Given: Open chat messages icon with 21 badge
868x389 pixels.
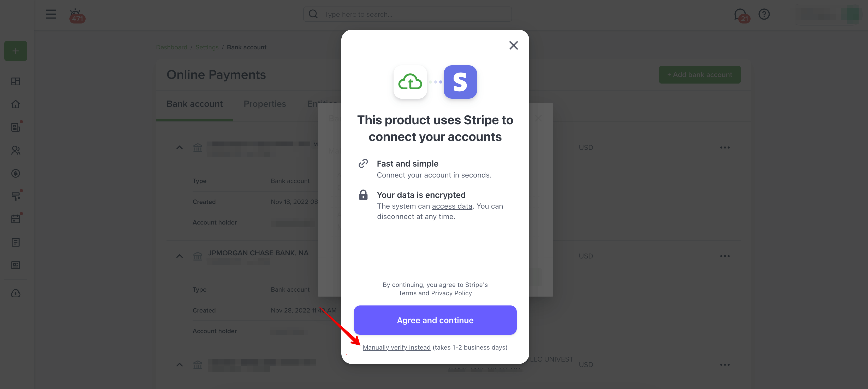Looking at the screenshot, I should [x=741, y=15].
